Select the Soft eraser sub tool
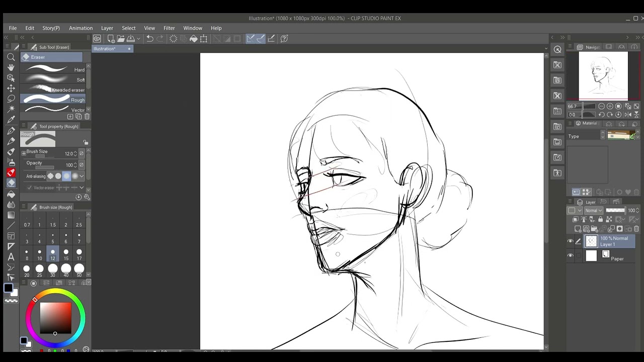The image size is (644, 362). click(53, 79)
